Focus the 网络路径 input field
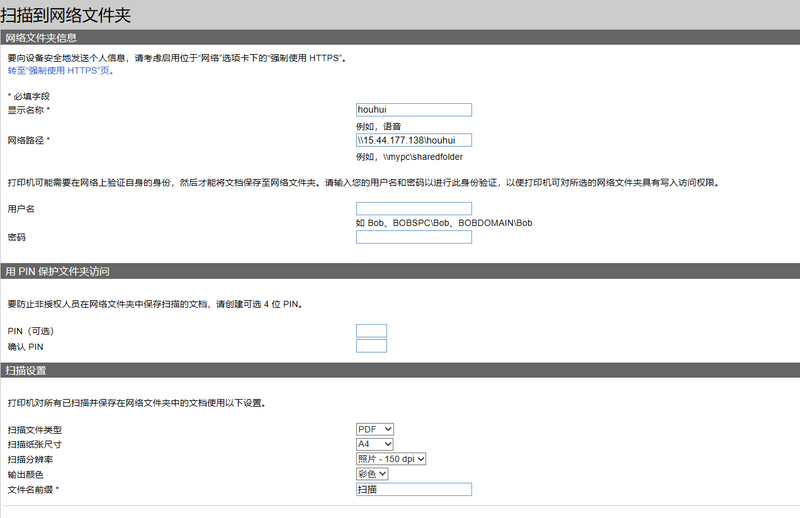 pyautogui.click(x=413, y=141)
